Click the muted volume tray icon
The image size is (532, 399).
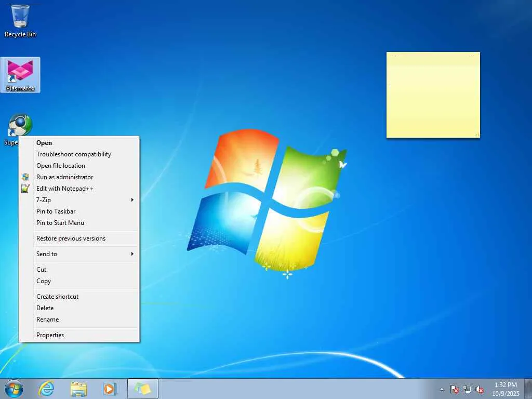pos(480,390)
